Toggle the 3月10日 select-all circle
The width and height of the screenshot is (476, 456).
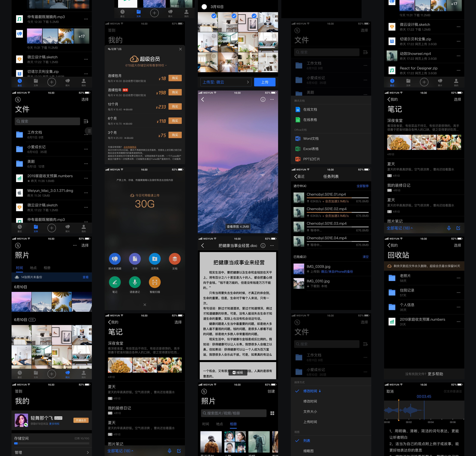tap(204, 7)
